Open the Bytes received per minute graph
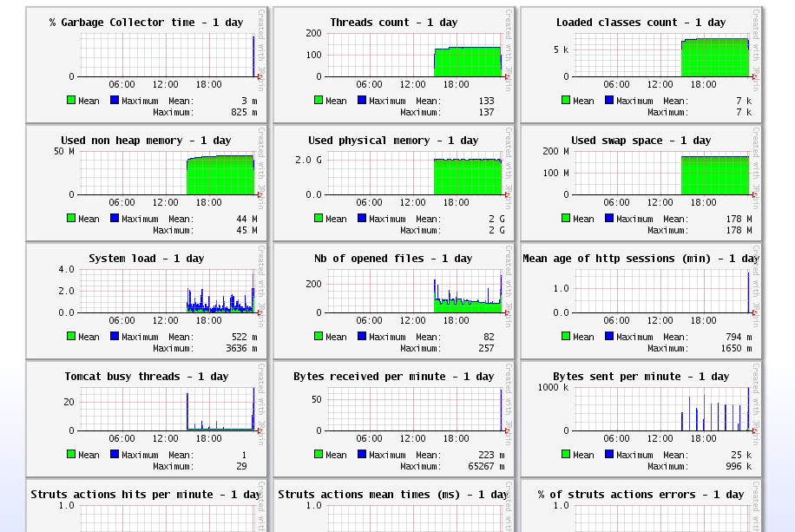The width and height of the screenshot is (795, 532). coord(394,419)
